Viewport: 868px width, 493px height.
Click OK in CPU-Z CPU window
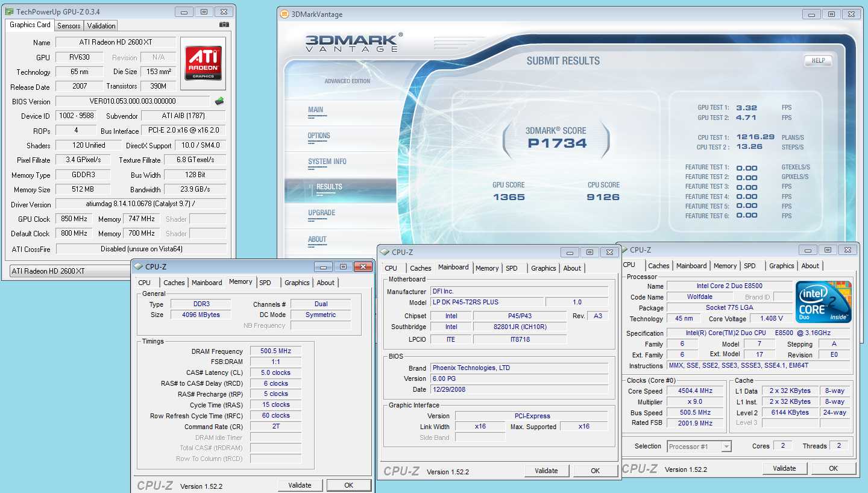[833, 468]
